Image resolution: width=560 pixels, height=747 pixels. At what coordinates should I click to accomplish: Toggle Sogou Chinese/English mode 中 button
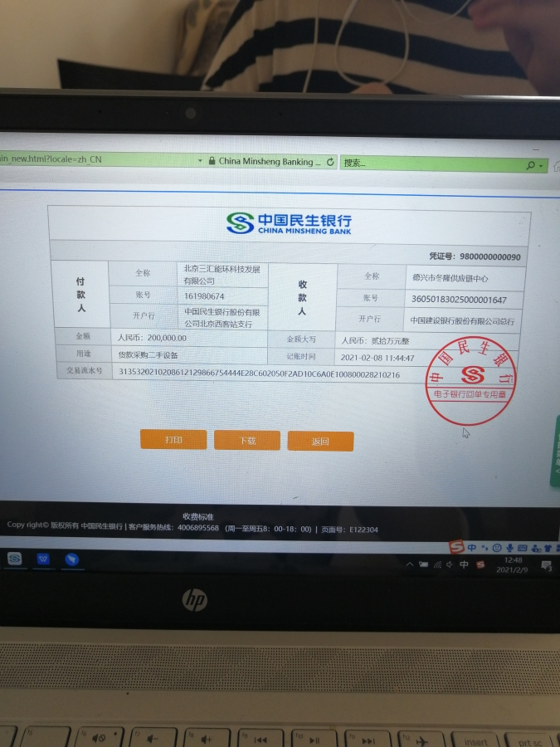point(471,548)
